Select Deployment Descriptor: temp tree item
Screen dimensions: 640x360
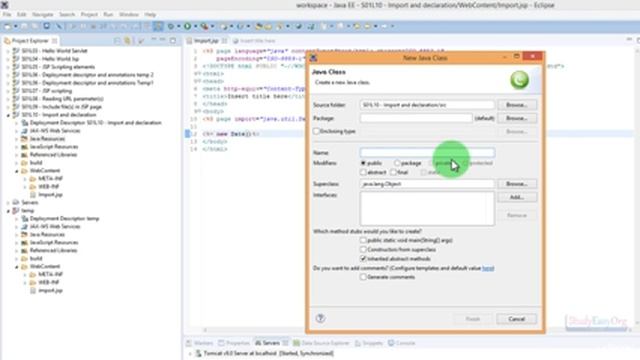(x=64, y=218)
